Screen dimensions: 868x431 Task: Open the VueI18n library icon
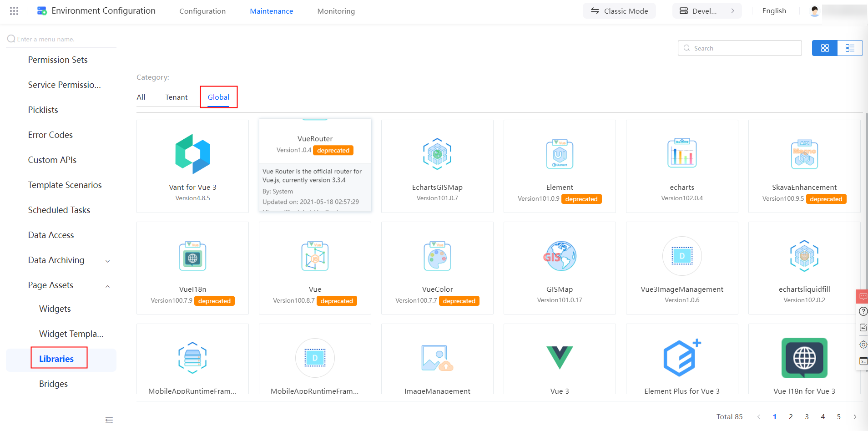click(192, 256)
